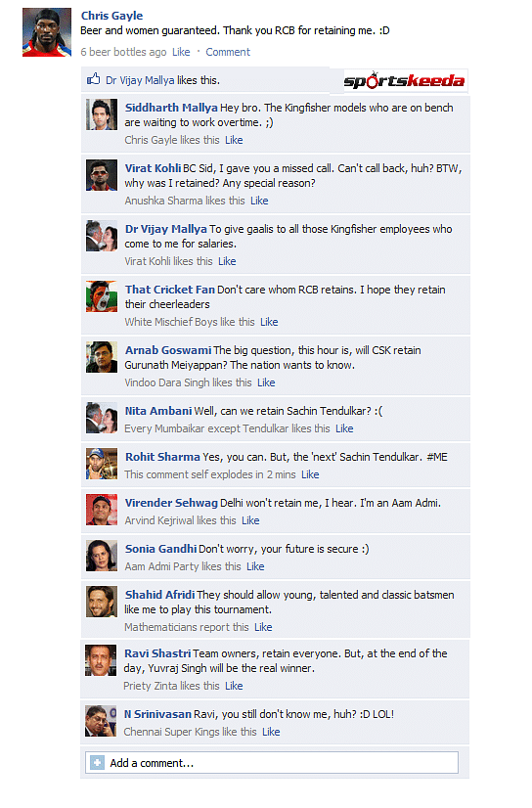Like Ravi Shastri's comment

[234, 686]
